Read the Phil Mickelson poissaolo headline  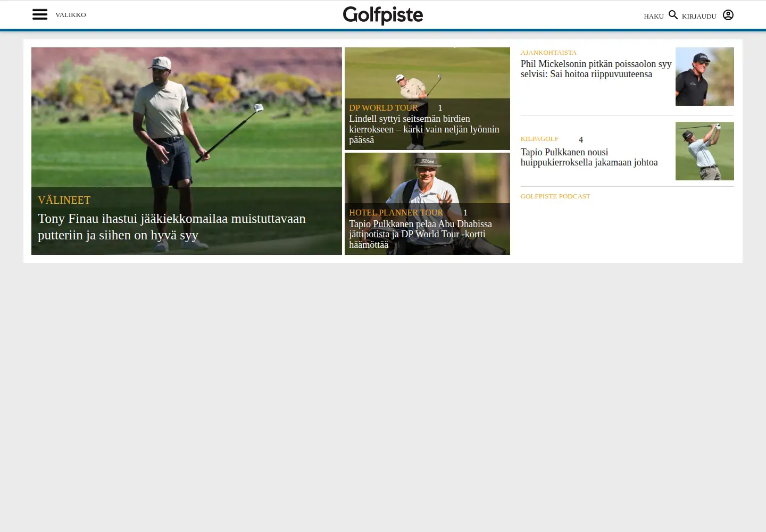click(596, 69)
